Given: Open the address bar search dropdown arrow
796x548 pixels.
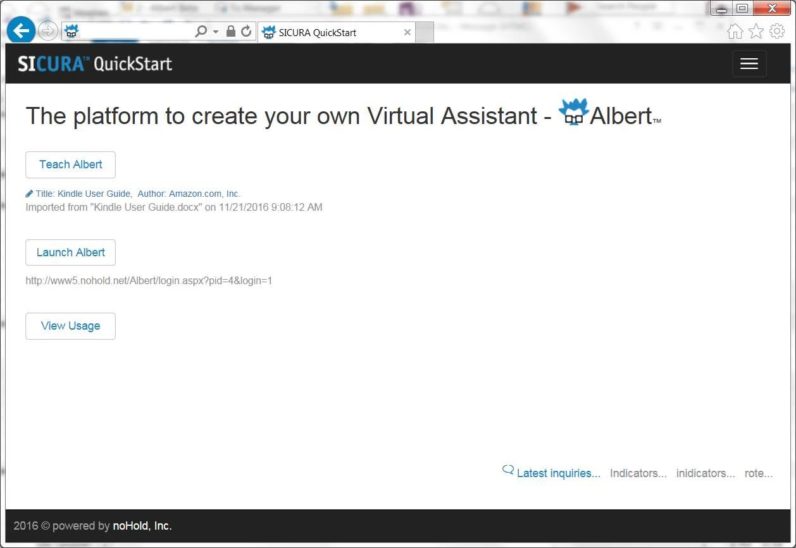Looking at the screenshot, I should [215, 32].
